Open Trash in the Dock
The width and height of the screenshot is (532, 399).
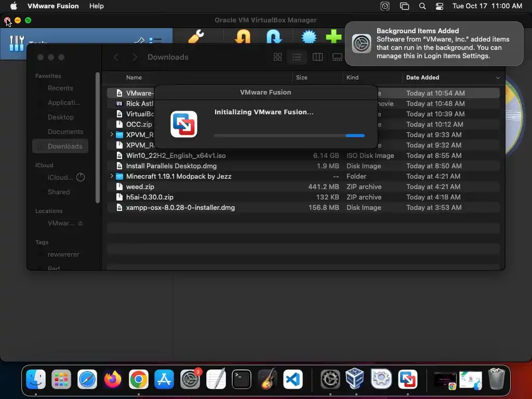496,379
